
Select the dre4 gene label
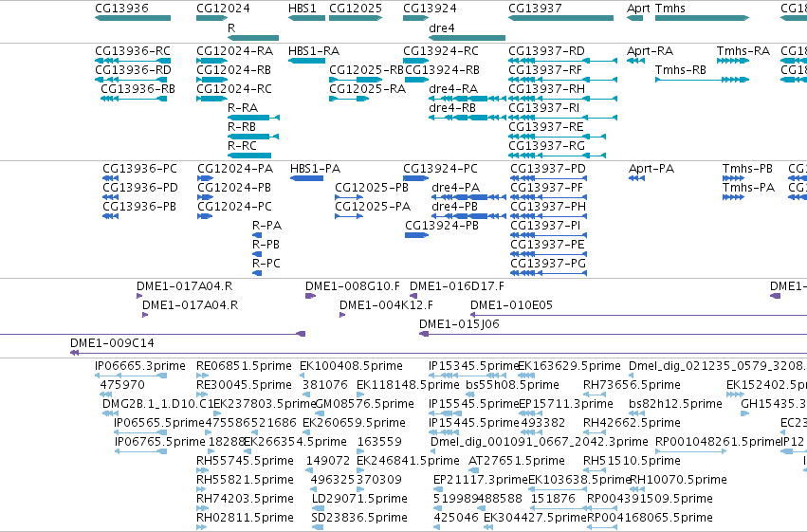click(442, 28)
